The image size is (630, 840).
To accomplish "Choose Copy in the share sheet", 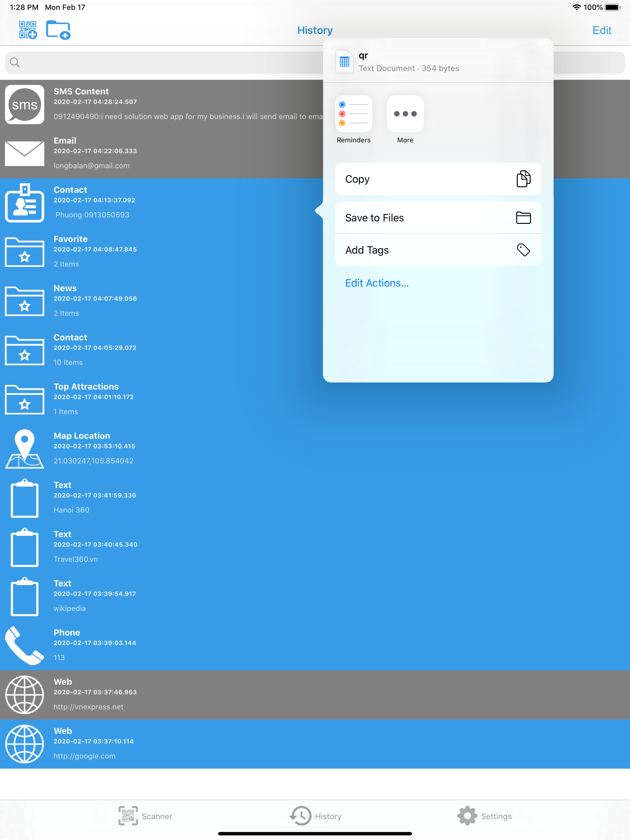I will click(x=438, y=179).
